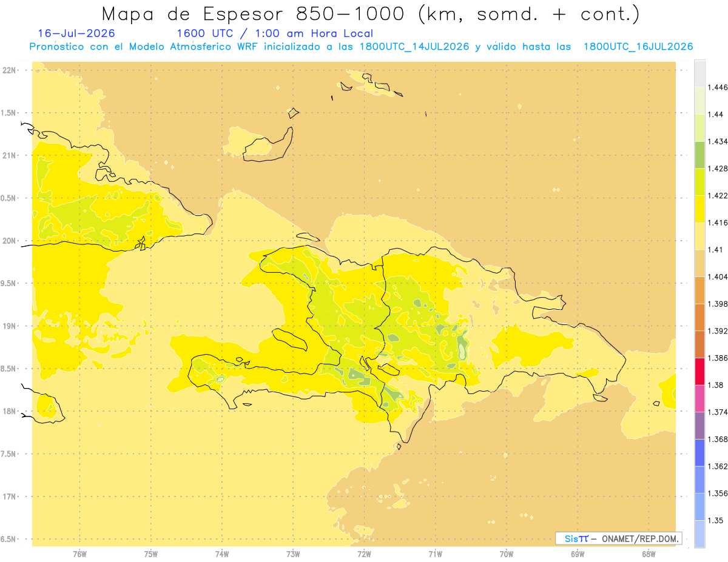The width and height of the screenshot is (728, 562).
Task: Click the legend value 1.35
Action: pos(716,520)
